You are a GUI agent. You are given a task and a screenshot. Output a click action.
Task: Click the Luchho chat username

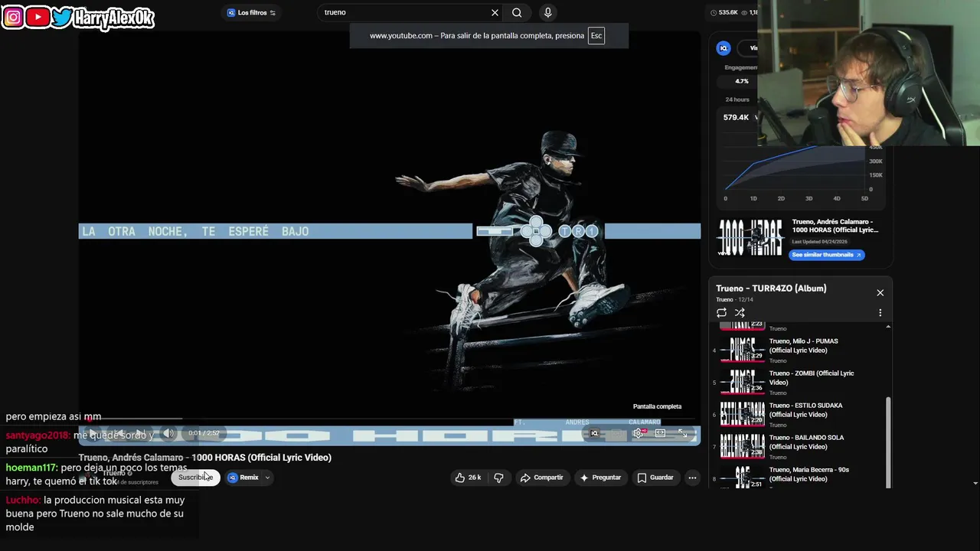(21, 500)
